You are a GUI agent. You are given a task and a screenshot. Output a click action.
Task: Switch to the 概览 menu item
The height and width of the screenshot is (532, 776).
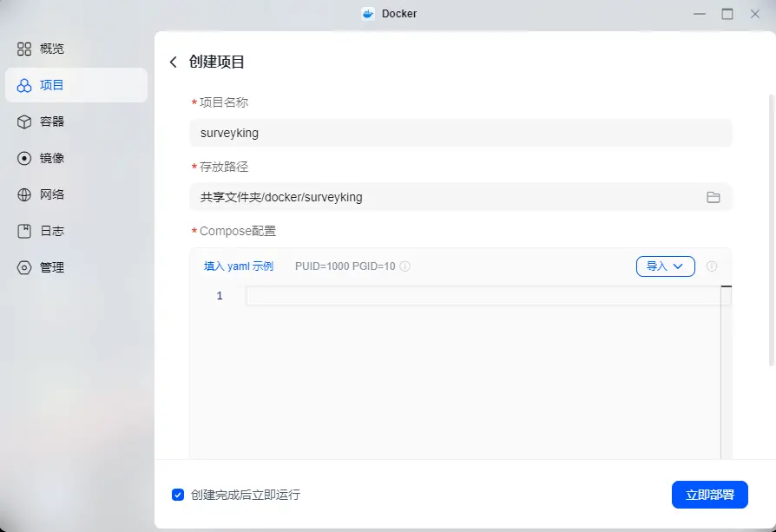point(76,49)
